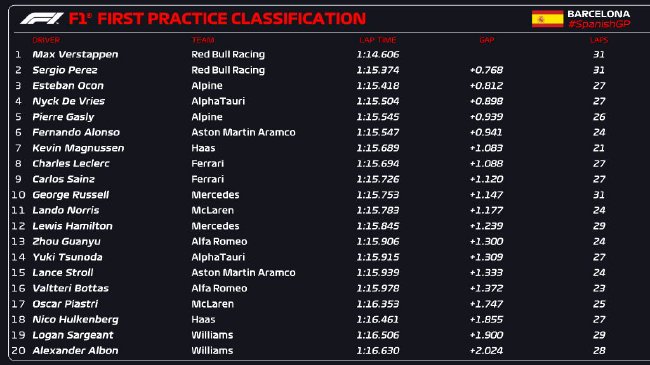Viewport: 650px width, 365px height.
Task: Select the TEAM column header
Action: coord(203,40)
